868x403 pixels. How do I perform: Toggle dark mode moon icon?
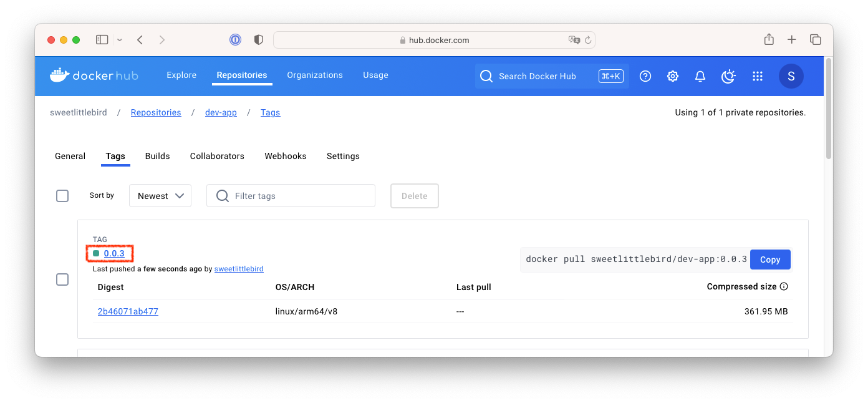(x=728, y=76)
